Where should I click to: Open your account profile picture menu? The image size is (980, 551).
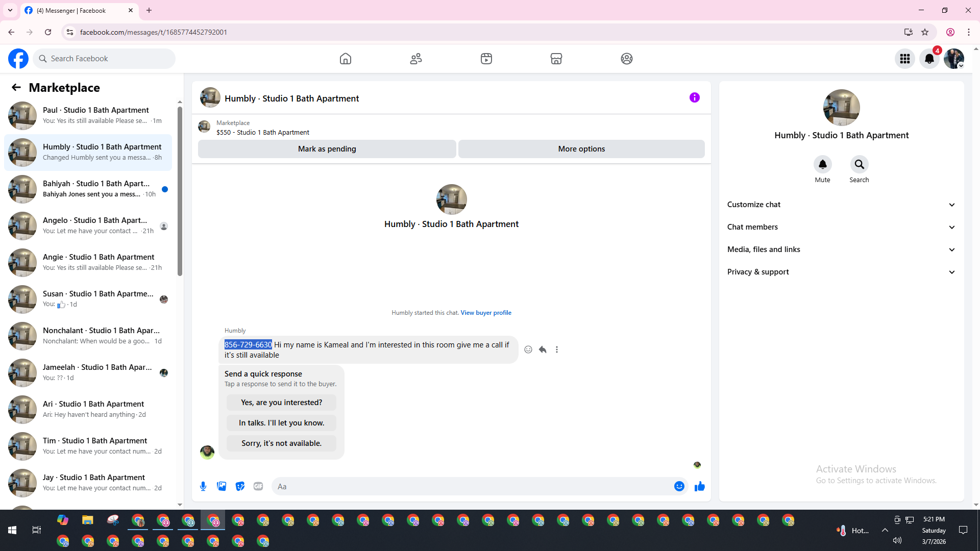click(x=954, y=59)
